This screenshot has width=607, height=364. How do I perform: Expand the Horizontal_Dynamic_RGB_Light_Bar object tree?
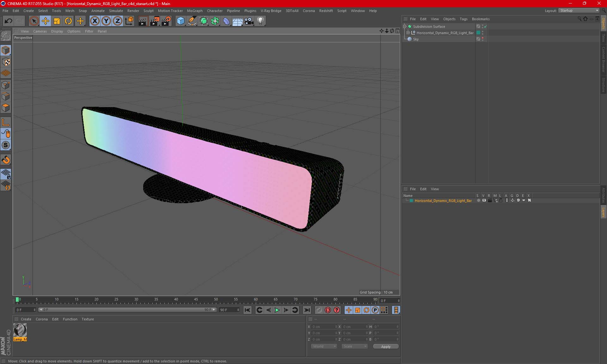click(x=408, y=33)
